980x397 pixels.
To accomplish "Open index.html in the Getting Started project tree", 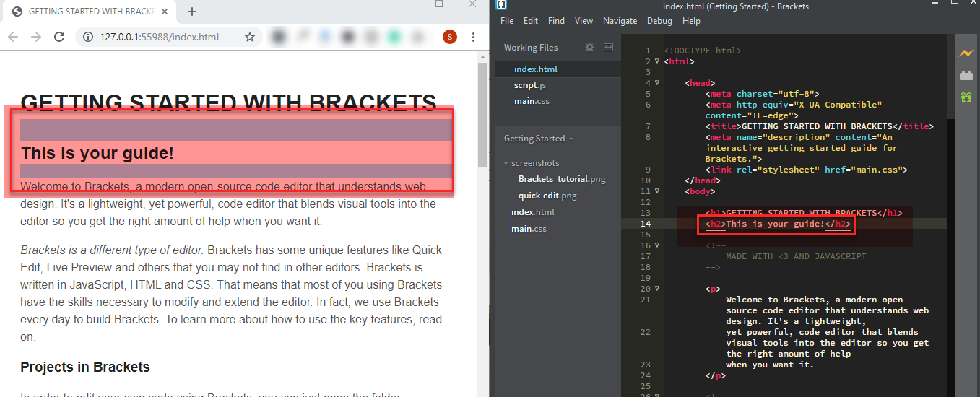I will [533, 212].
